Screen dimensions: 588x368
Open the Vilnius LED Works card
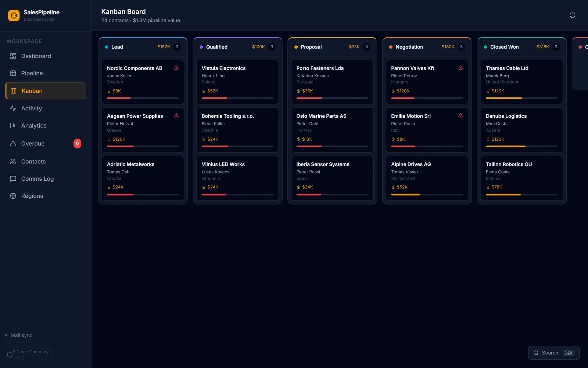pyautogui.click(x=238, y=178)
